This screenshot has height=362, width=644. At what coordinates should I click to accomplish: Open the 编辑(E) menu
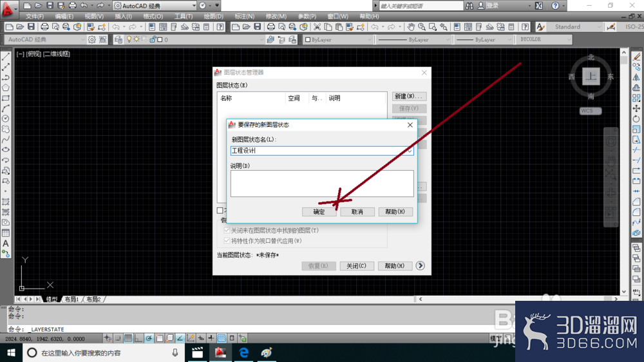64,17
